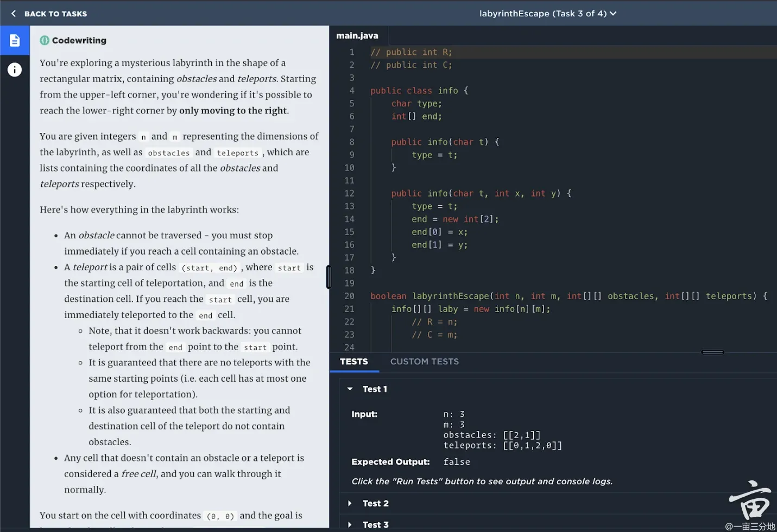Click the 'end = new int[2];' code line
This screenshot has width=777, height=532.
click(x=455, y=219)
